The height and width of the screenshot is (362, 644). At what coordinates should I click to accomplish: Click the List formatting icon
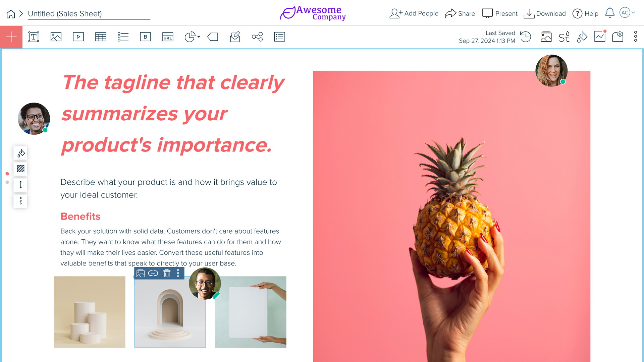(x=123, y=37)
